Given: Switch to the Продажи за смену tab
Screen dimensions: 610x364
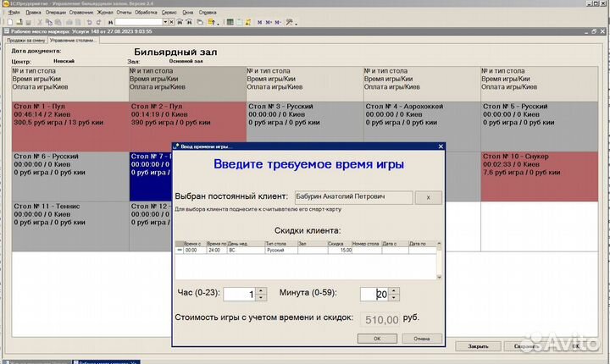Looking at the screenshot, I should [x=25, y=41].
